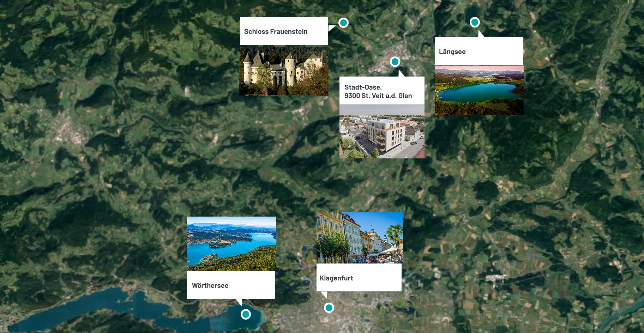Select the Wörthersee caption label
644x333 pixels.
point(210,286)
